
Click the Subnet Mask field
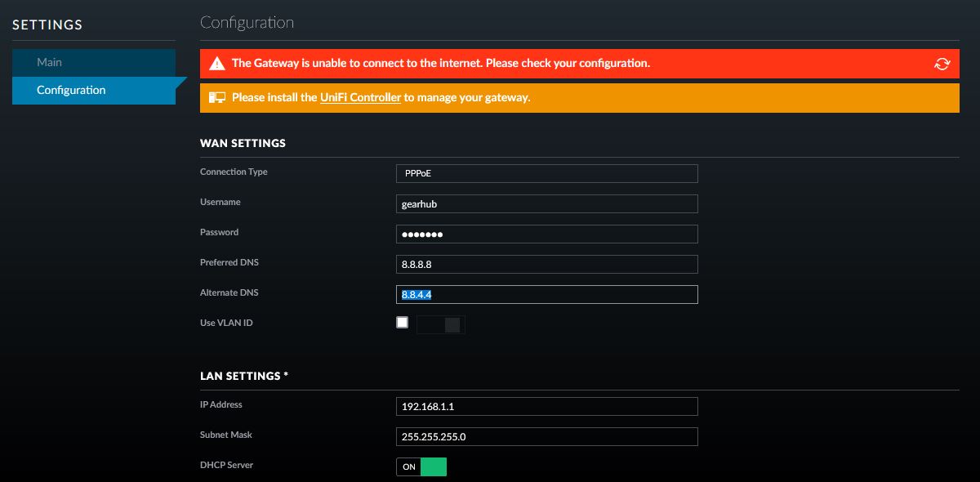546,436
